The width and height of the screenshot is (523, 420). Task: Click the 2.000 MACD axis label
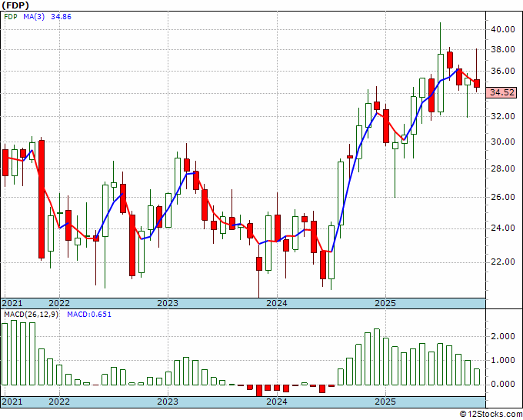(x=503, y=336)
